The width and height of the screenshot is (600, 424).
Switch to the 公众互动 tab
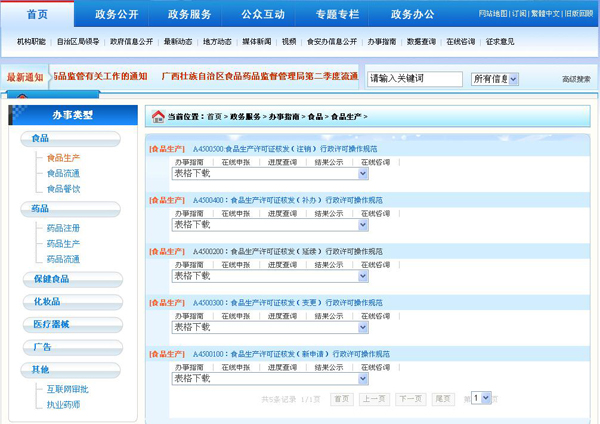[263, 15]
